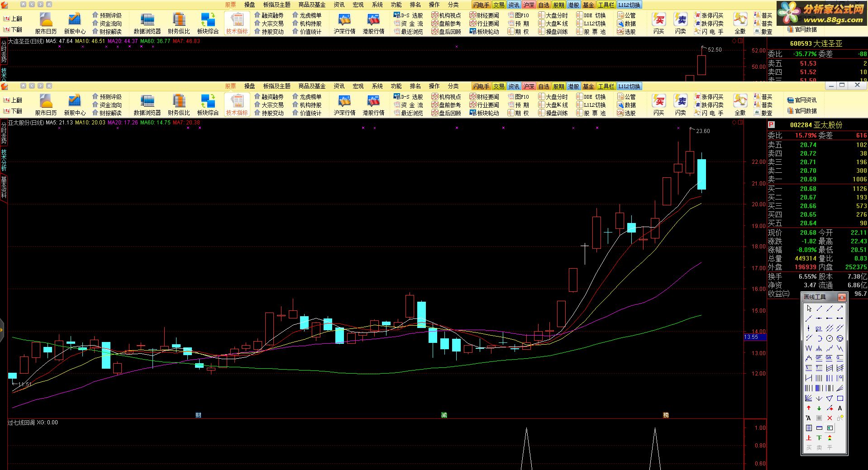Viewport: 868px width, 470px height.
Task: Click 技术指标 button in 亚太股份 window toolbar
Action: pyautogui.click(x=237, y=104)
